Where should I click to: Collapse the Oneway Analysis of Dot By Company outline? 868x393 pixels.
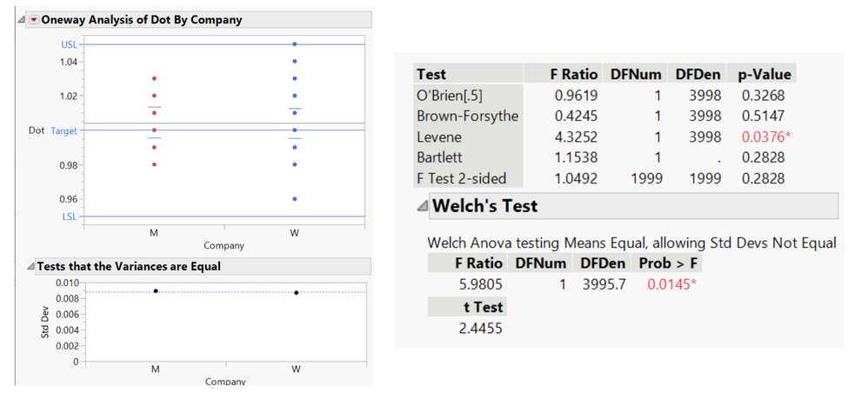pyautogui.click(x=22, y=20)
